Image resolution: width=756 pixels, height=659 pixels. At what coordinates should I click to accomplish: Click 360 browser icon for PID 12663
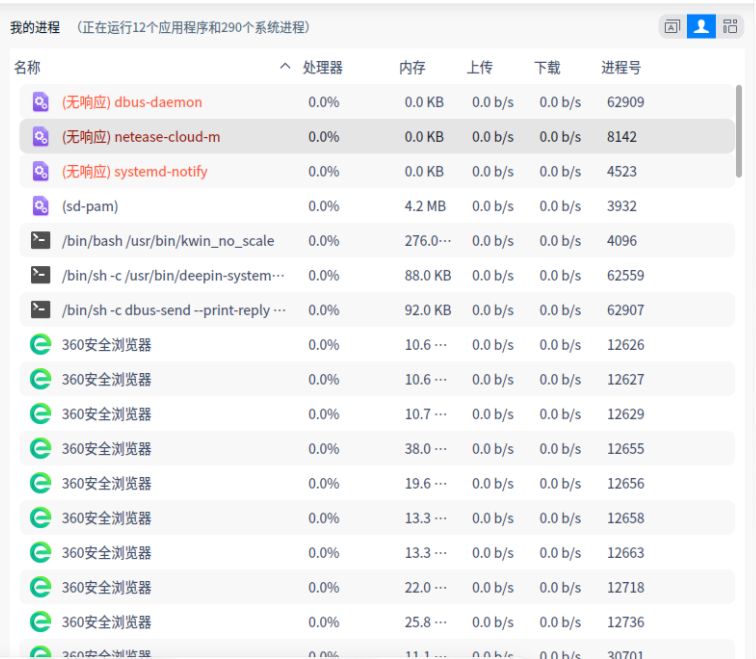pos(40,553)
